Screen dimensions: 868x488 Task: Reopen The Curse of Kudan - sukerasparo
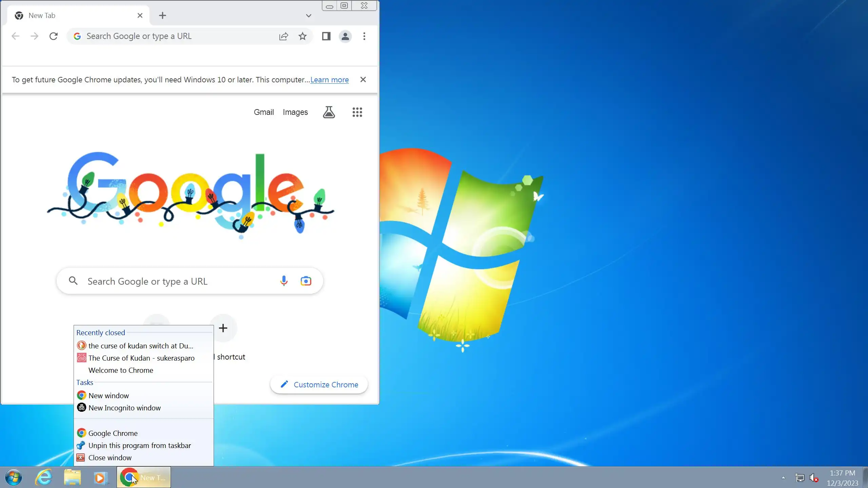(x=141, y=358)
